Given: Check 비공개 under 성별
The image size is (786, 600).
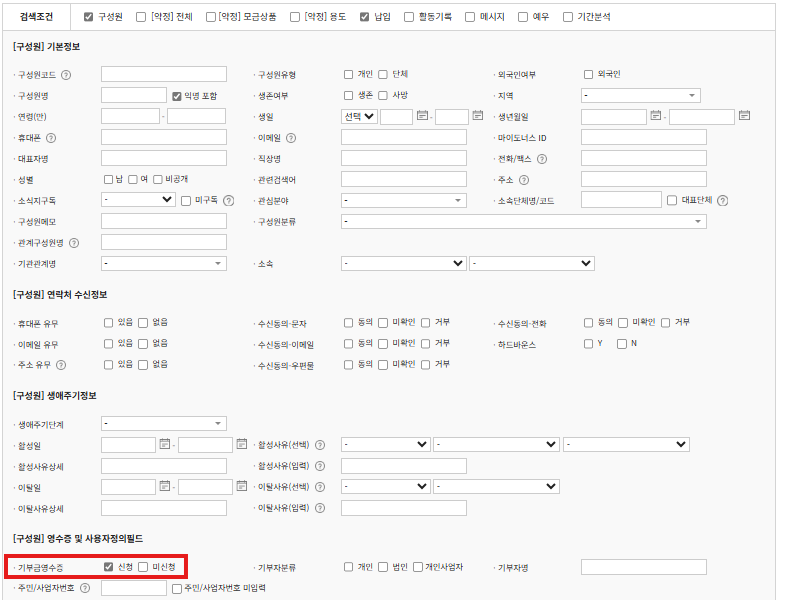Looking at the screenshot, I should click(158, 179).
